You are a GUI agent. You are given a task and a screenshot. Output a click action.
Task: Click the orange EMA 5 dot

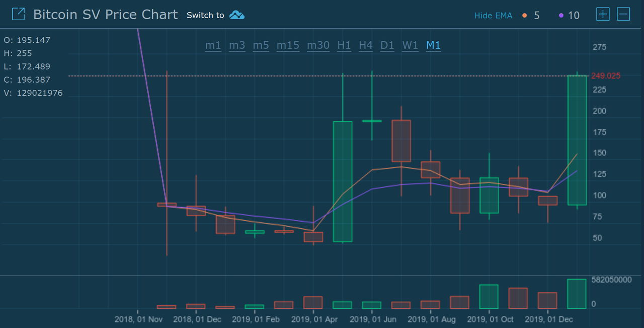point(525,16)
